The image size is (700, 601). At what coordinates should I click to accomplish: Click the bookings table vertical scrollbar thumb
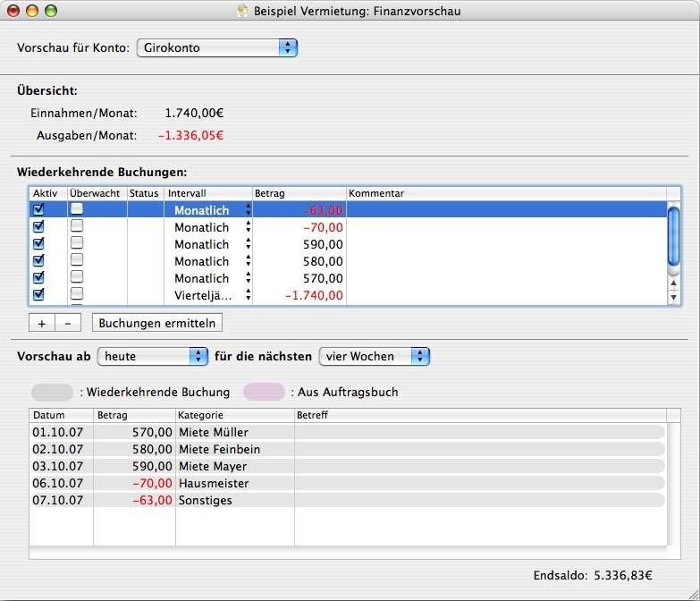point(674,234)
